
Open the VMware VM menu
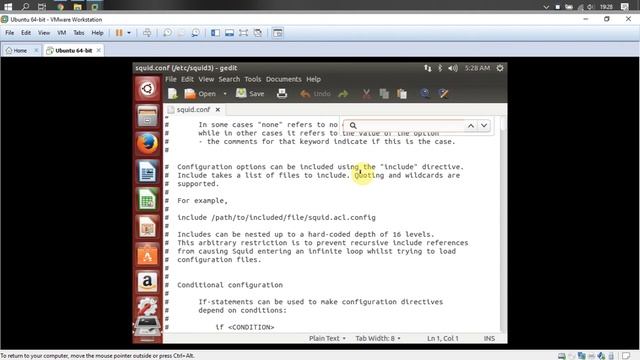[62, 33]
